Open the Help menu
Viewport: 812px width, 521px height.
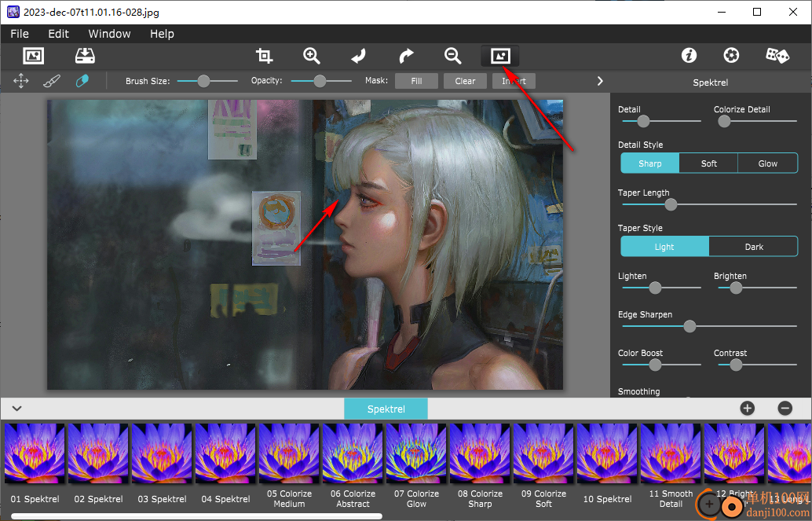coord(162,34)
